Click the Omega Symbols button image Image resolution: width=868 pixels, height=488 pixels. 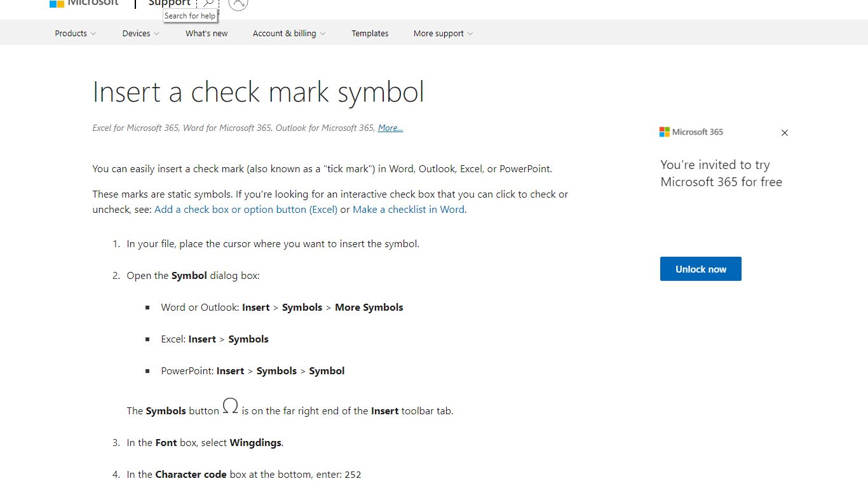231,407
